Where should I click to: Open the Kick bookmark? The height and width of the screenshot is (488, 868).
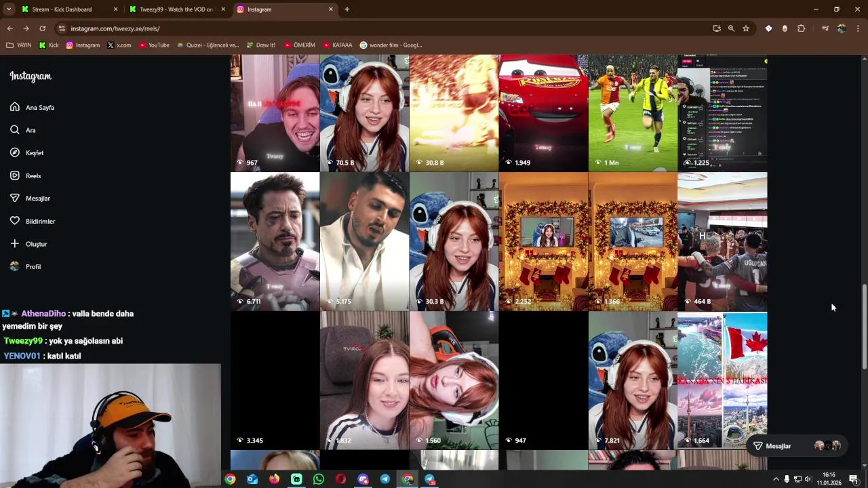coord(49,45)
